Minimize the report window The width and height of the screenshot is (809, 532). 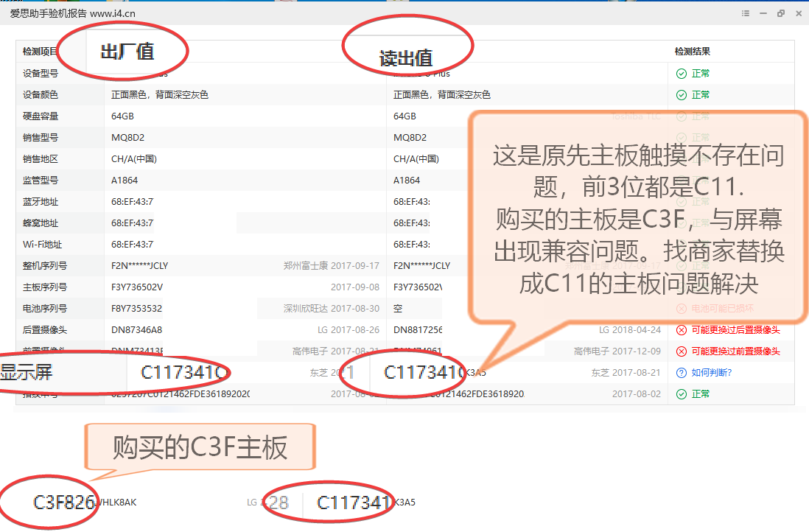point(763,13)
